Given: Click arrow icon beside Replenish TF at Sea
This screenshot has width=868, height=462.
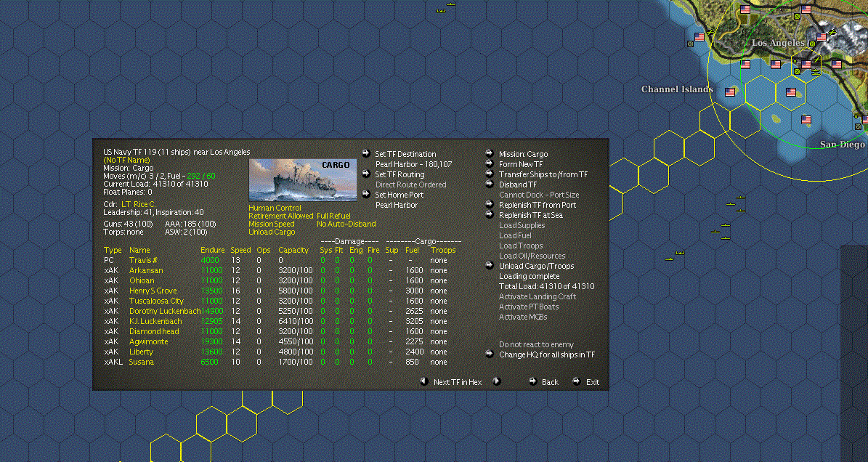Looking at the screenshot, I should click(x=490, y=214).
